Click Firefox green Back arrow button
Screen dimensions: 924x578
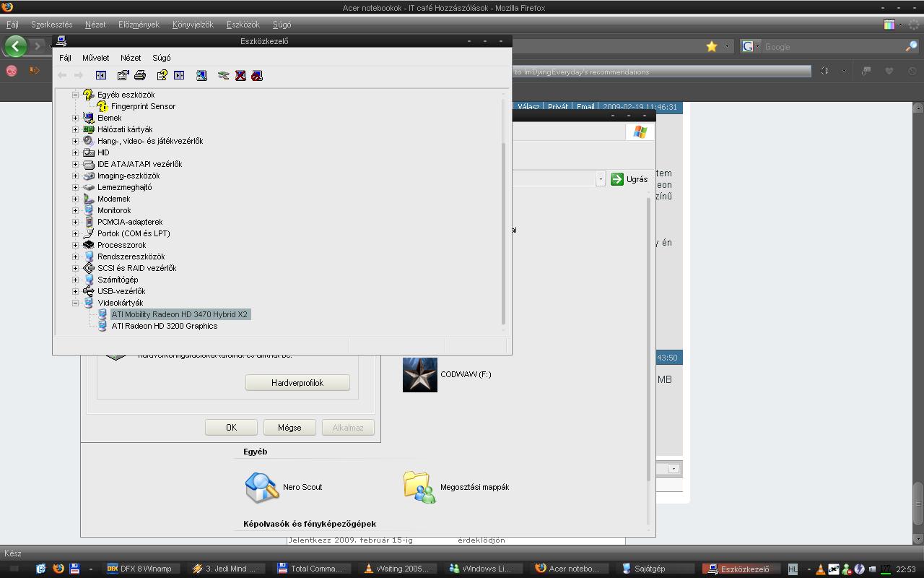pyautogui.click(x=16, y=46)
